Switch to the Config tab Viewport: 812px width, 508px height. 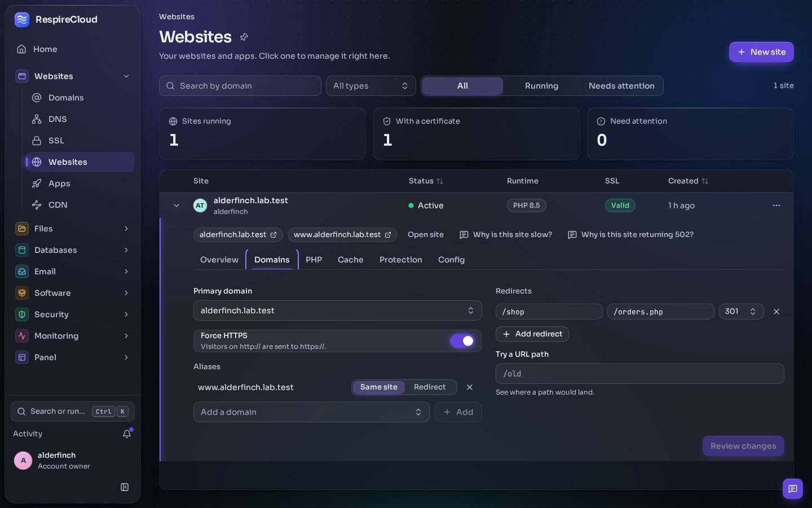pos(451,260)
